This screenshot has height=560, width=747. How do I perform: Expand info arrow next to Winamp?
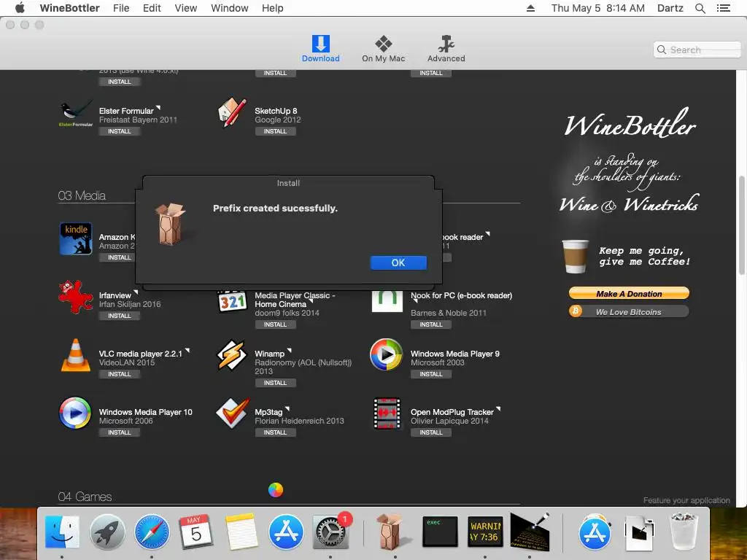tap(289, 351)
